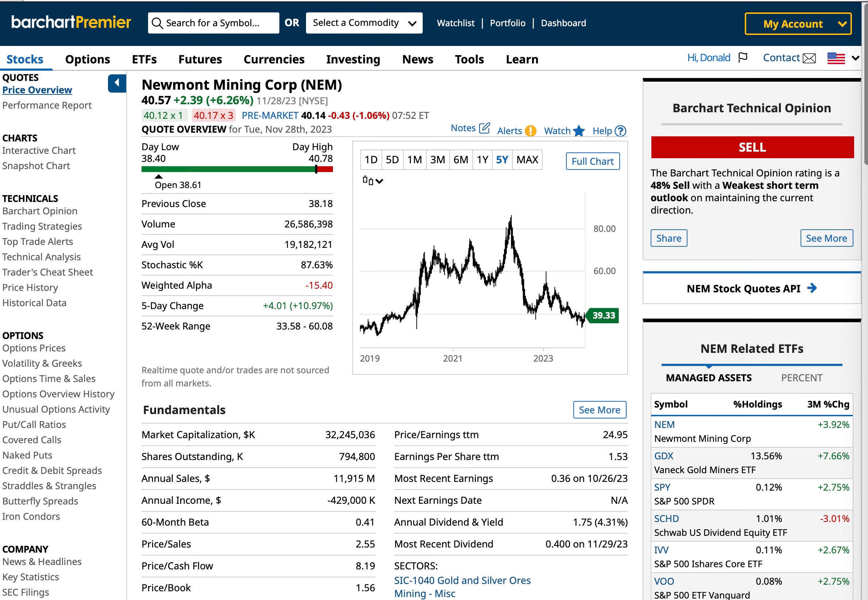Click the Help question mark icon
This screenshot has width=868, height=600.
pyautogui.click(x=620, y=131)
